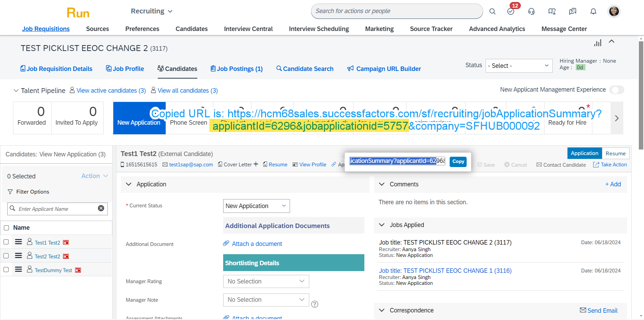Click the copied URL text field
This screenshot has height=320, width=644.
coord(397,161)
